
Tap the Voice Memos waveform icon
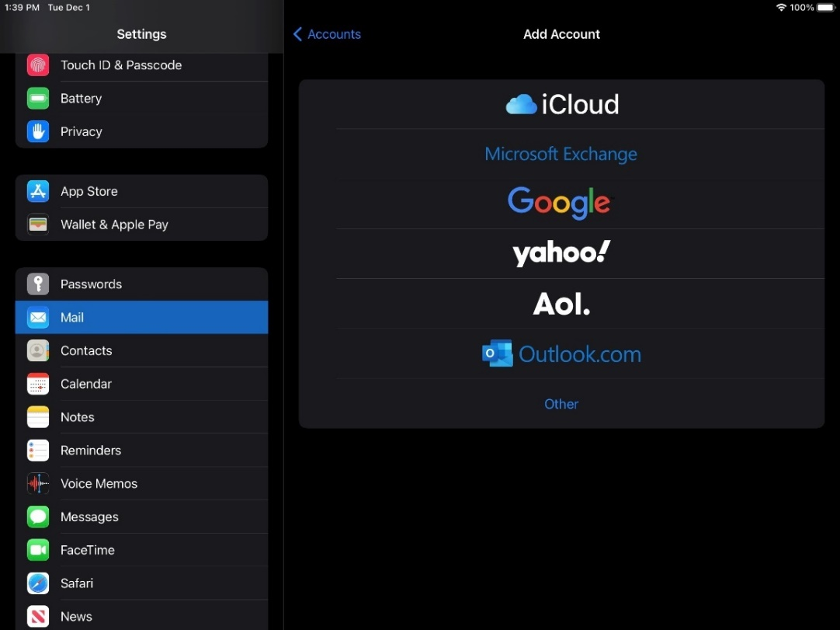coord(38,484)
